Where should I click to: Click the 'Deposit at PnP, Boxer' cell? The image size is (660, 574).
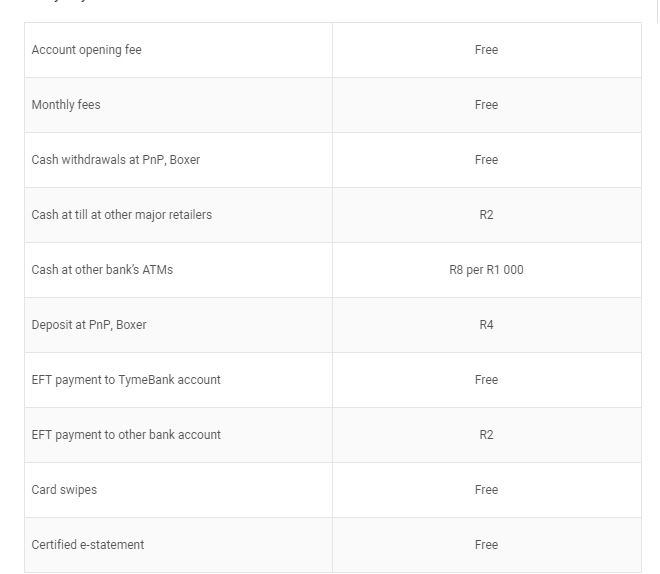[89, 325]
